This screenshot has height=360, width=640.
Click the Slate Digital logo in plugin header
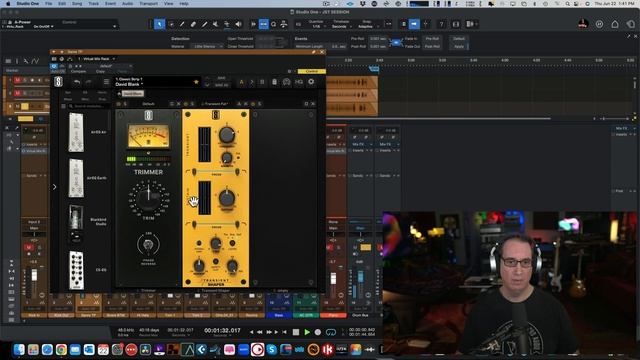tap(58, 82)
